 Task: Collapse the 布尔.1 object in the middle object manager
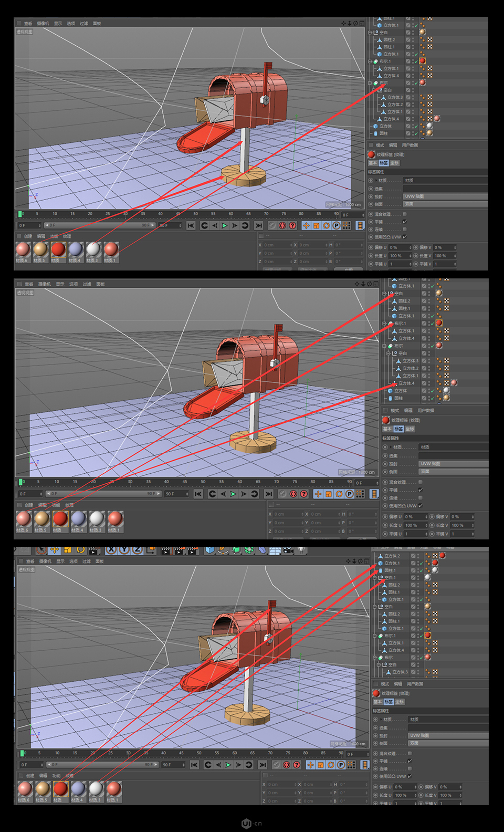click(x=385, y=324)
